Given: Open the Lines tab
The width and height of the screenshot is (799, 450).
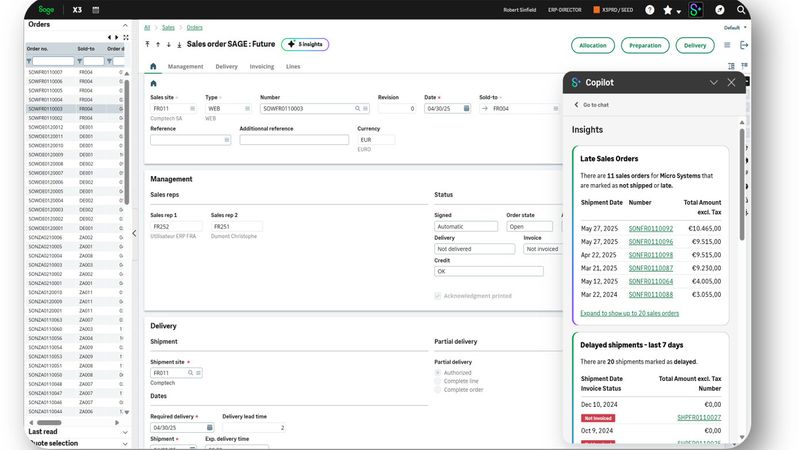Looking at the screenshot, I should point(293,66).
